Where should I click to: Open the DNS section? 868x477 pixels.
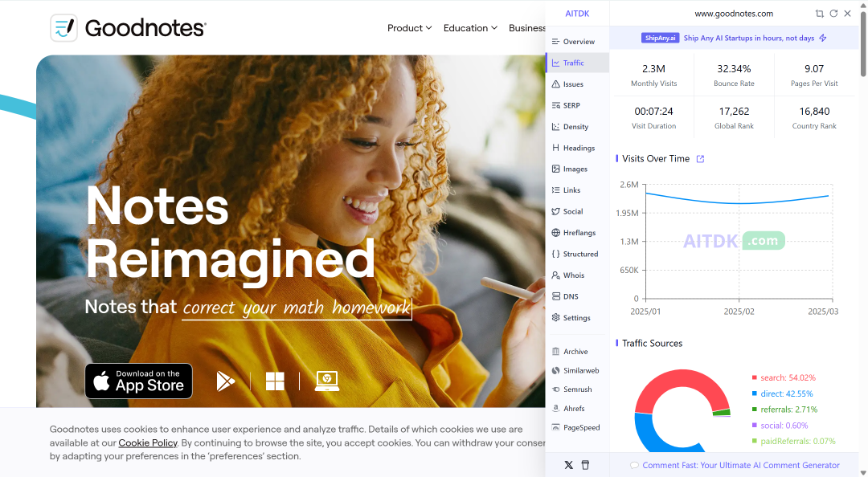[x=577, y=296]
